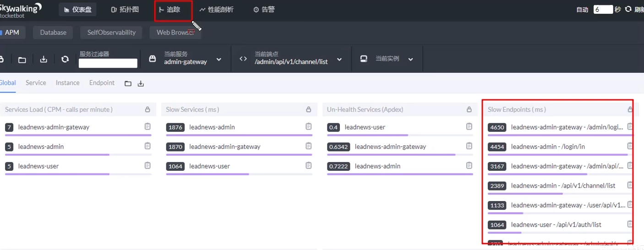Image resolution: width=644 pixels, height=250 pixels.
Task: Click lock icon on Slow Services panel
Action: point(309,109)
